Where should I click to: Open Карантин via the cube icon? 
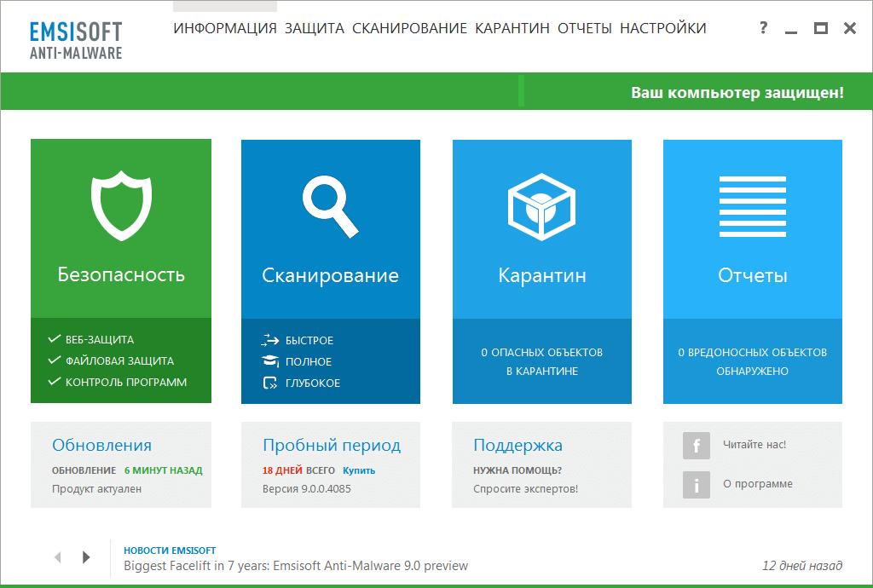(x=541, y=205)
